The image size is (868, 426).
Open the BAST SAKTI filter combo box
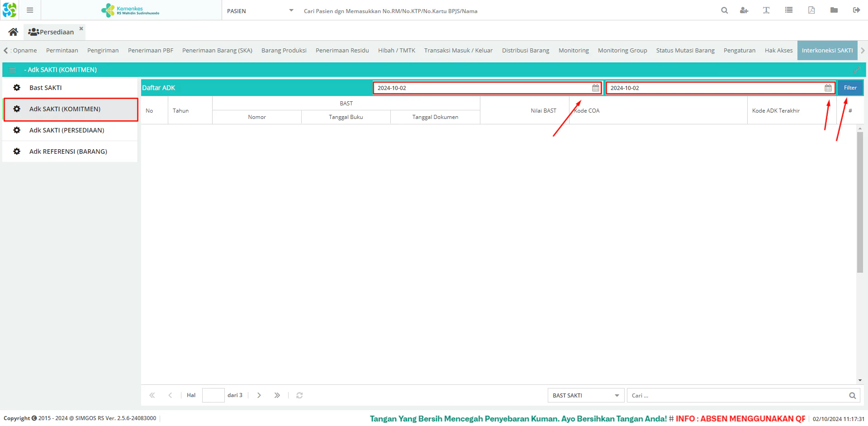[586, 395]
